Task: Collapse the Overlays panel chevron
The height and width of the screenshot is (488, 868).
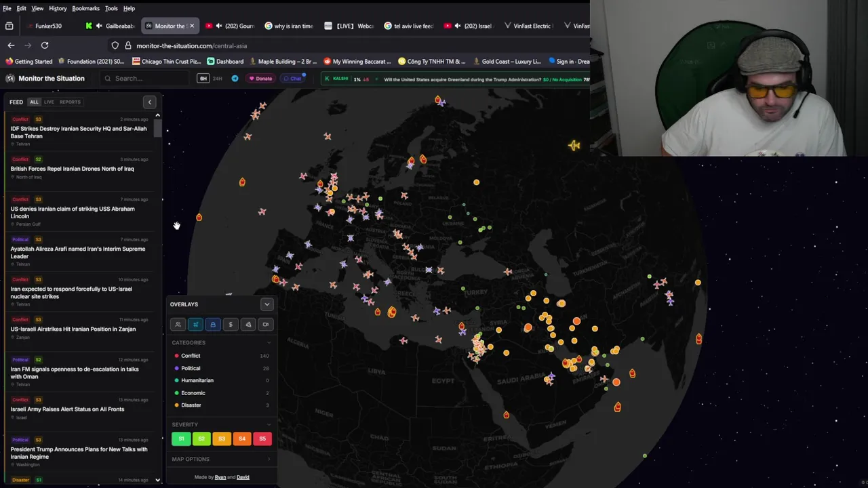Action: click(267, 304)
